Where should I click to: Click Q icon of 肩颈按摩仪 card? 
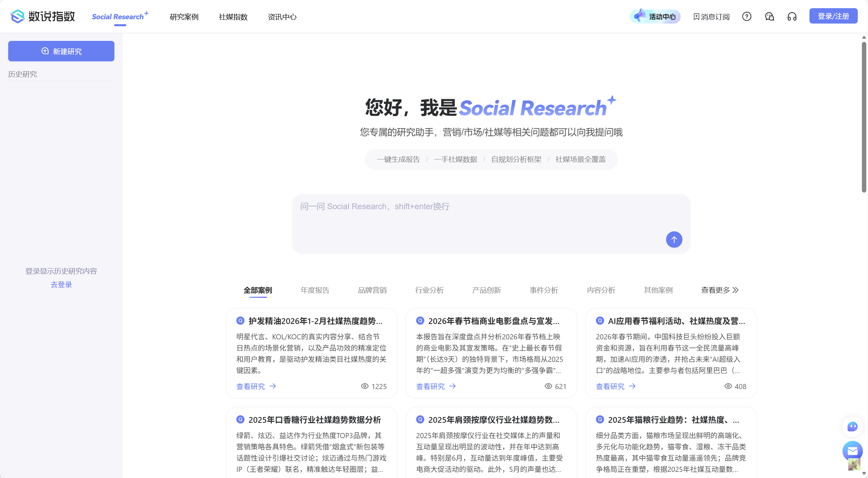tap(420, 419)
